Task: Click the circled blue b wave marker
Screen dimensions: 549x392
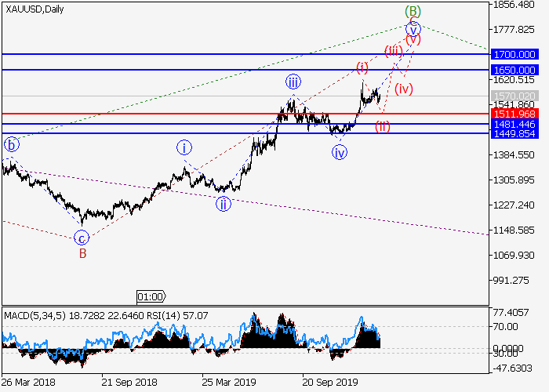Action: (x=11, y=144)
